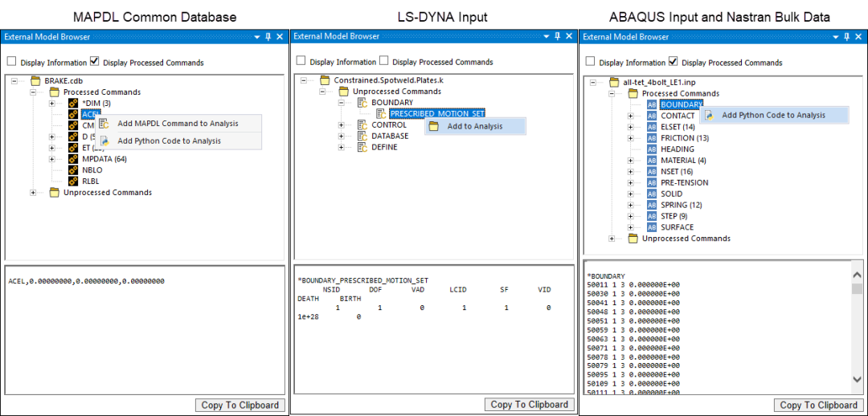Check Display Processed Commands in LS-DYNA browser
868x416 pixels.
(x=383, y=61)
